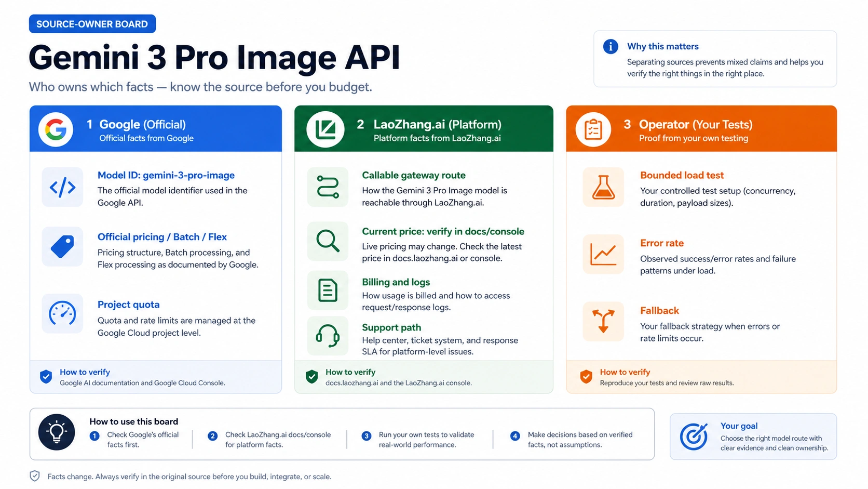
Task: Click the headset Support path icon
Action: pyautogui.click(x=328, y=336)
